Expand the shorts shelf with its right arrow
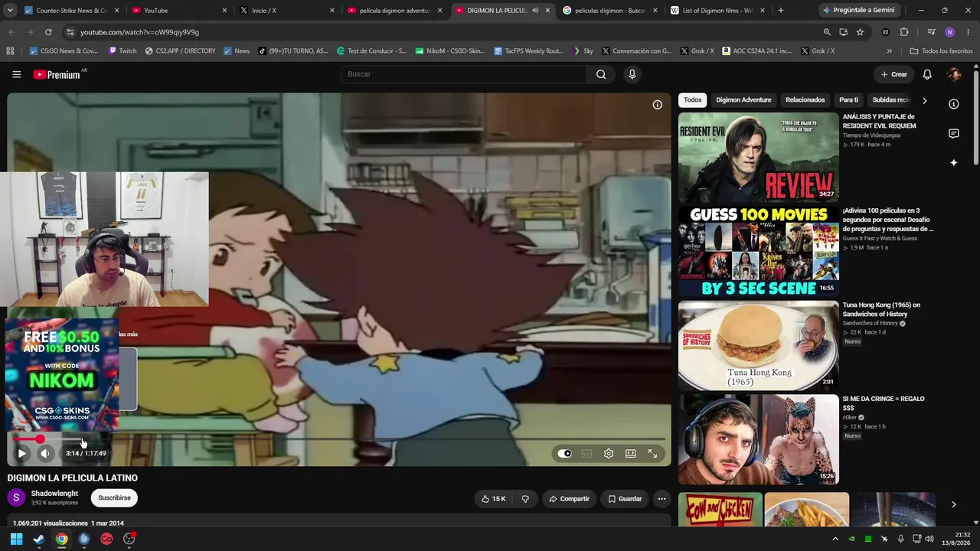The width and height of the screenshot is (980, 551). pos(953,504)
